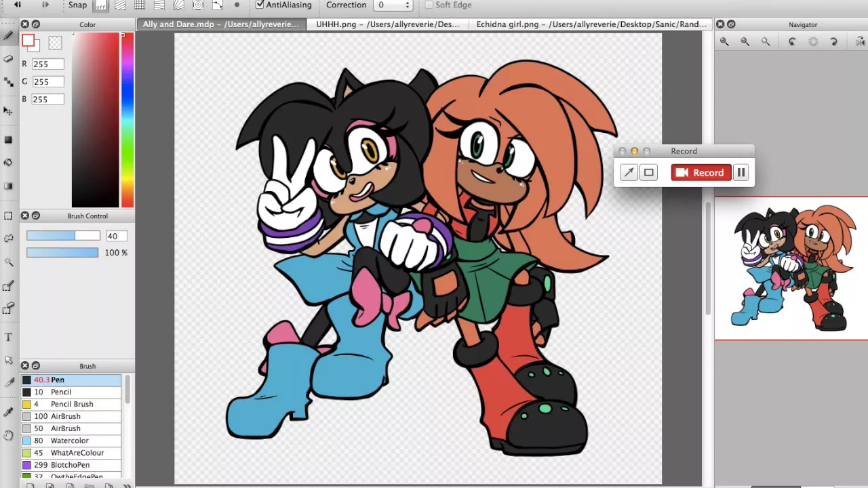This screenshot has height=488, width=868.
Task: Edit the brush size value field
Action: pos(116,236)
